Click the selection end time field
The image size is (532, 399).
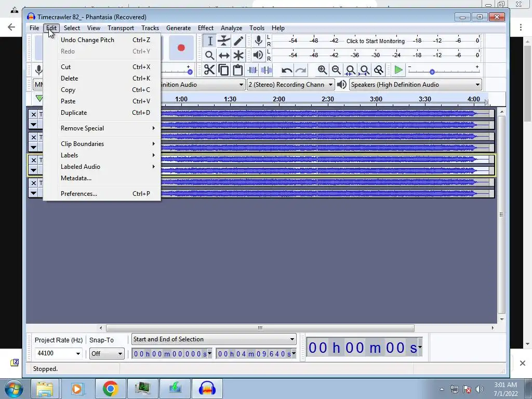pos(256,354)
